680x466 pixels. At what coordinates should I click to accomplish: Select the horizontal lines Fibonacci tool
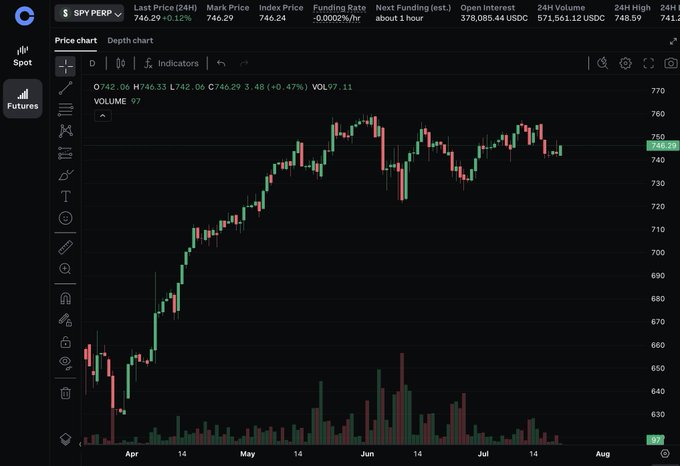[65, 110]
